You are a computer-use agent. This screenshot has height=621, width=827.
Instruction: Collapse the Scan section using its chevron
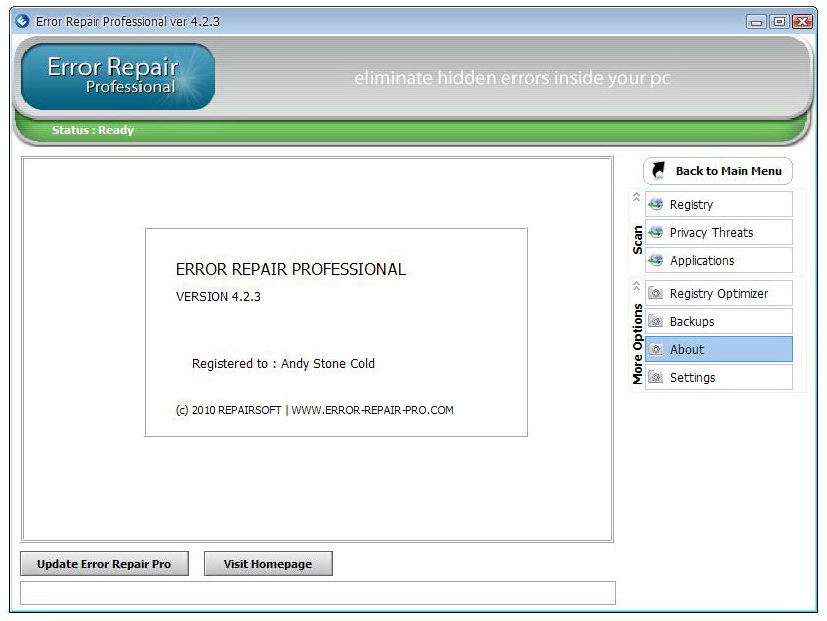pos(637,197)
